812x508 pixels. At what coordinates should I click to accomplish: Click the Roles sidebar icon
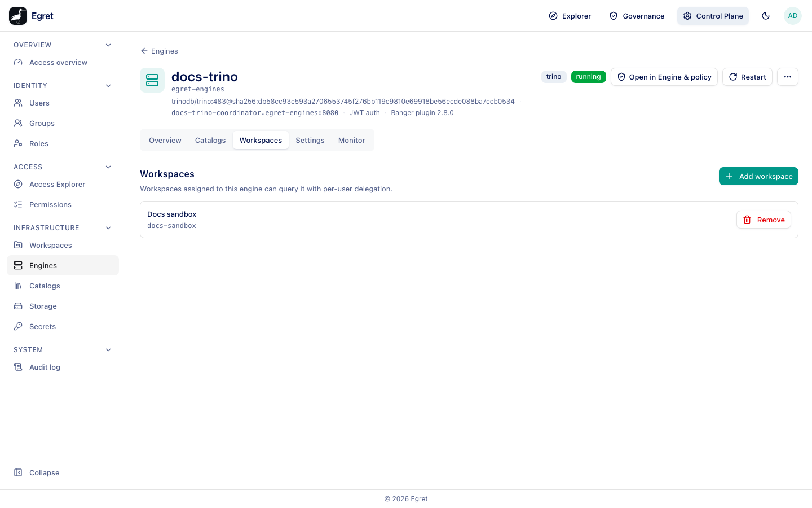[x=18, y=143]
